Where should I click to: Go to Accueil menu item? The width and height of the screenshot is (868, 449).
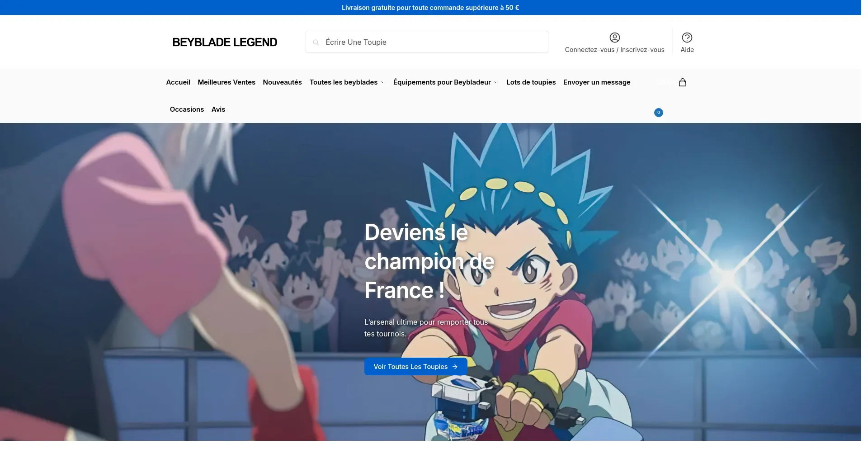178,82
